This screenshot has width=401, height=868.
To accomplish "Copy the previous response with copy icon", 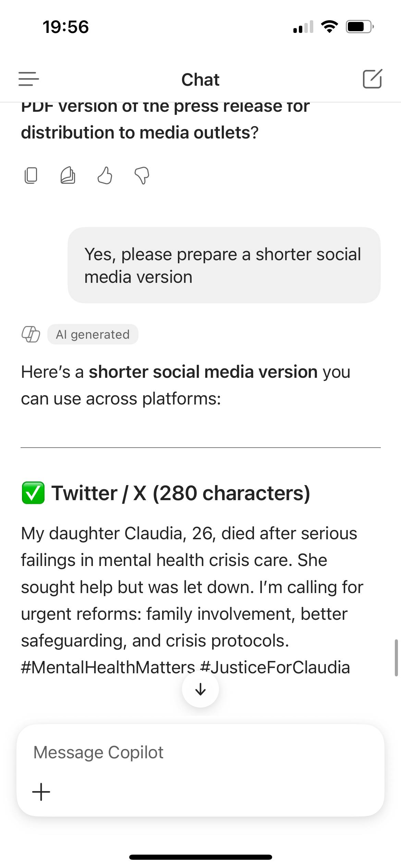I will pyautogui.click(x=31, y=176).
